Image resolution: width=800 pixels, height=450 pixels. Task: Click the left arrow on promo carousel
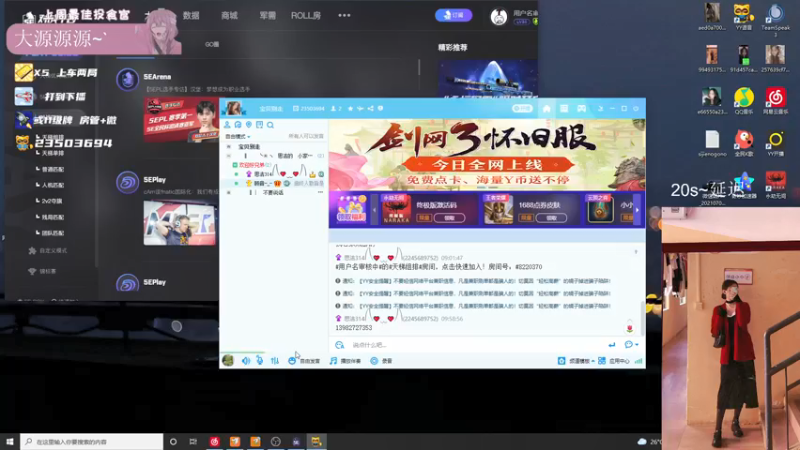[374, 210]
